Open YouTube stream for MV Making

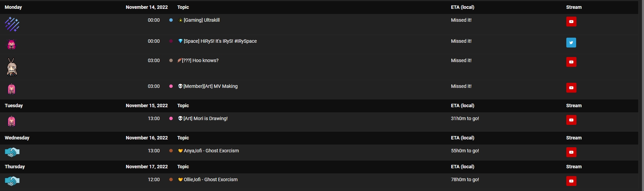coord(571,88)
